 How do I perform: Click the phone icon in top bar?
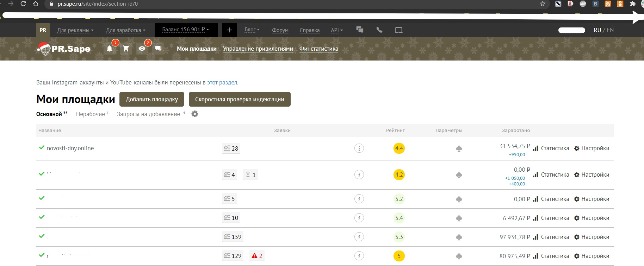pos(379,30)
